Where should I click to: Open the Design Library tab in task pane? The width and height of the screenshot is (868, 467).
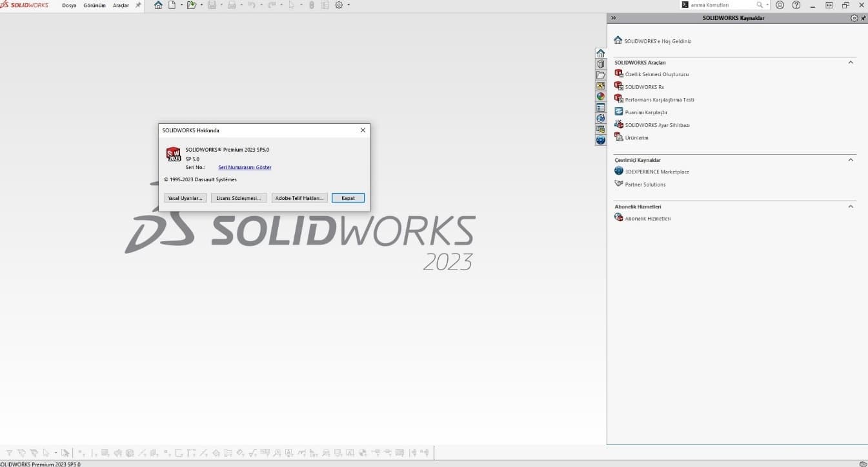(601, 64)
